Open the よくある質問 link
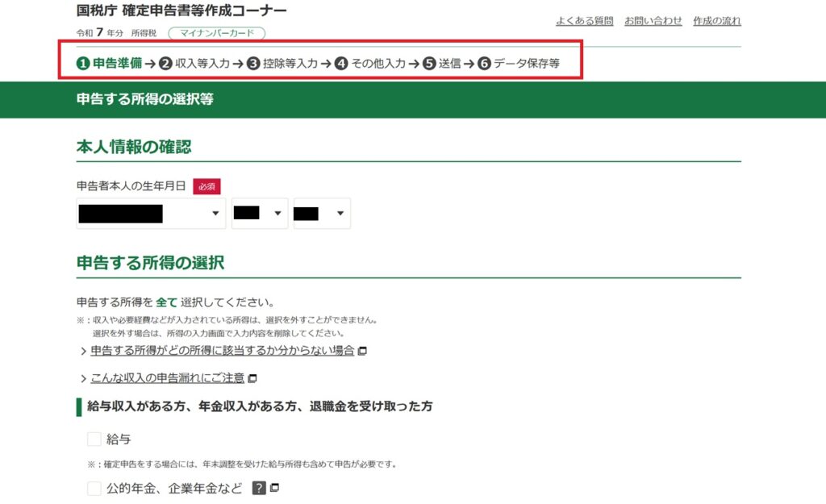This screenshot has width=826, height=504. pyautogui.click(x=584, y=21)
